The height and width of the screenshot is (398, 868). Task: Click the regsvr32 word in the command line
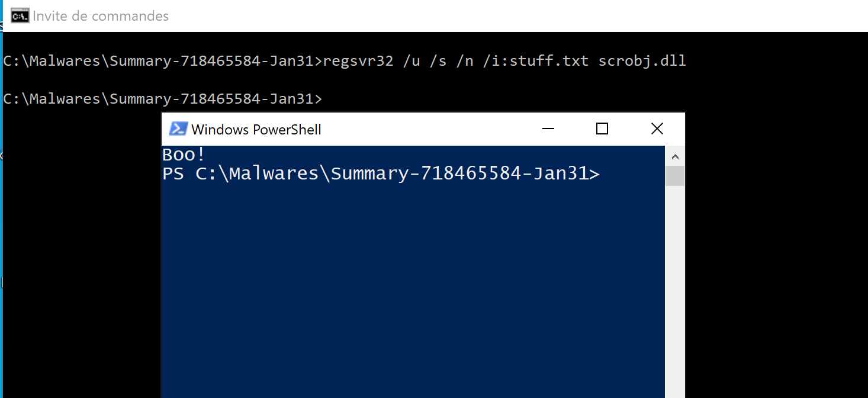click(358, 60)
